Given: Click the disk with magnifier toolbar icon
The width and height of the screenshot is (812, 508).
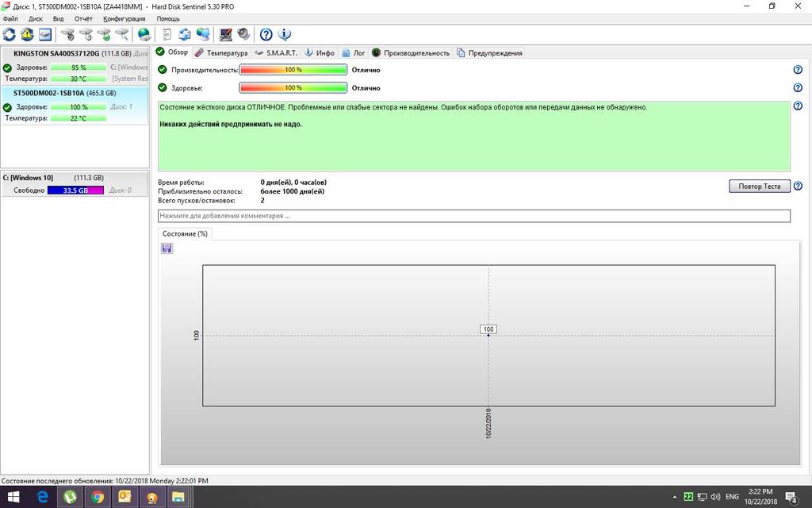Looking at the screenshot, I should click(121, 35).
